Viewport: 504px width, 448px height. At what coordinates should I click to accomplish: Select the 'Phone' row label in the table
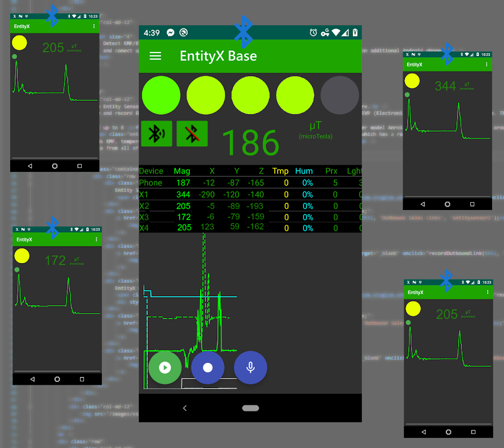point(151,183)
